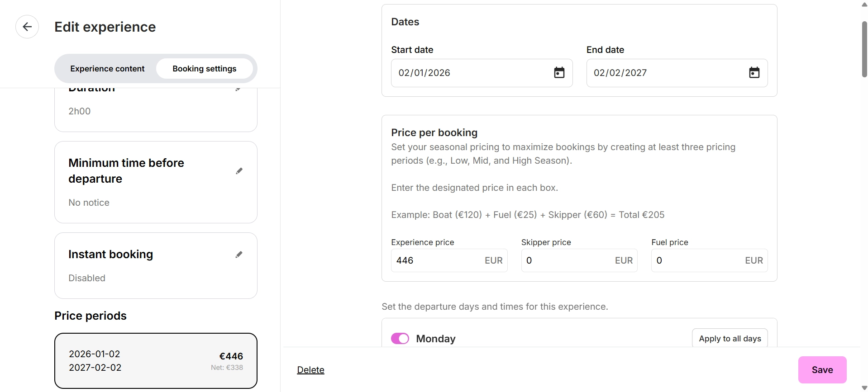The image size is (868, 392).
Task: Click the Delete link
Action: [x=310, y=370]
